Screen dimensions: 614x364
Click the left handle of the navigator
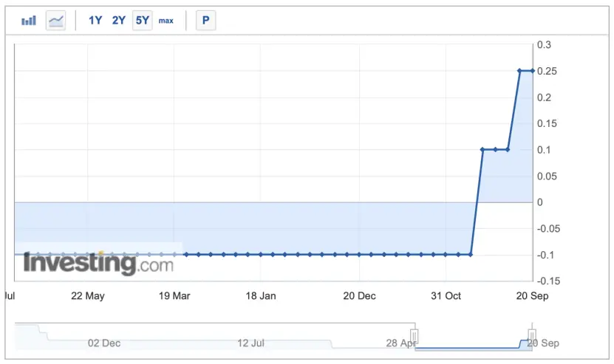coord(415,337)
